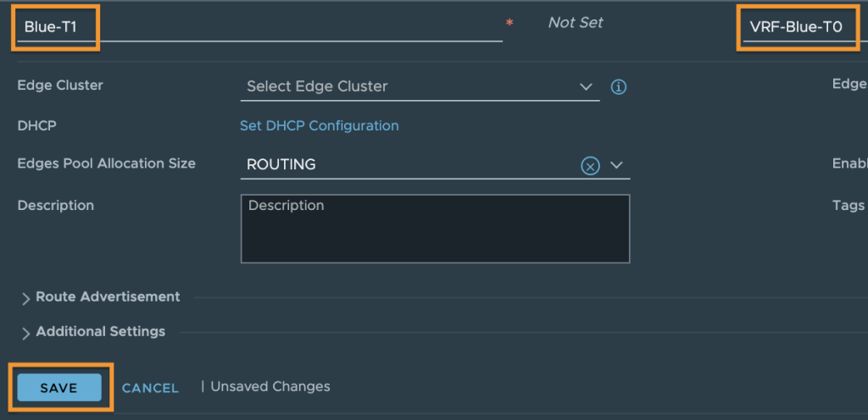868x420 pixels.
Task: Click the info icon beside Edge Cluster
Action: point(618,86)
